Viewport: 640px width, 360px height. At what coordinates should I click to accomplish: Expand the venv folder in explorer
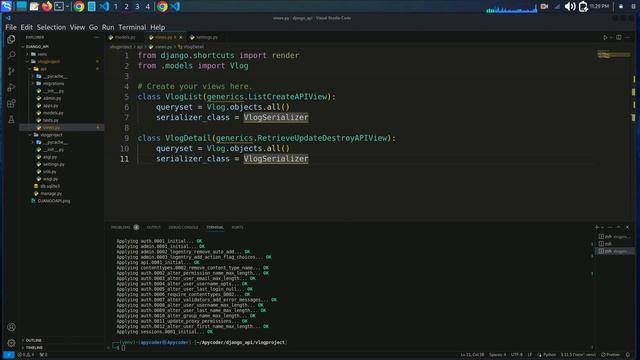tap(42, 54)
